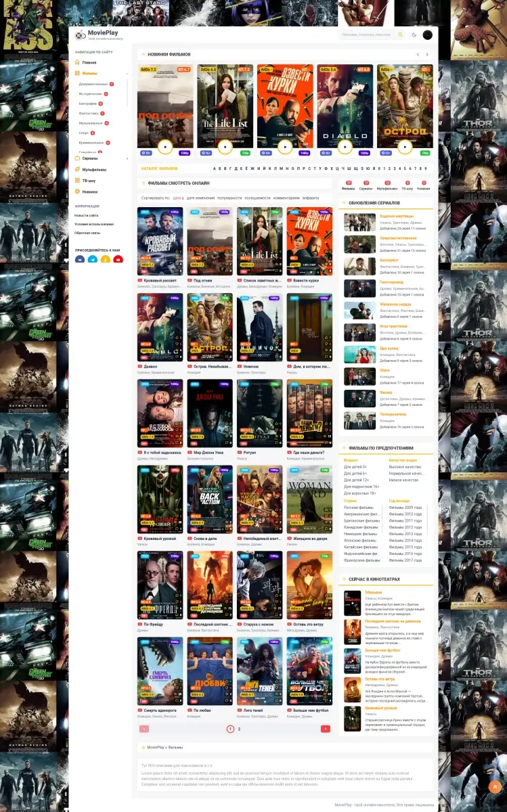Viewport: 507px width, 812px height.
Task: Open the Снова в деле poster
Action: point(210,499)
